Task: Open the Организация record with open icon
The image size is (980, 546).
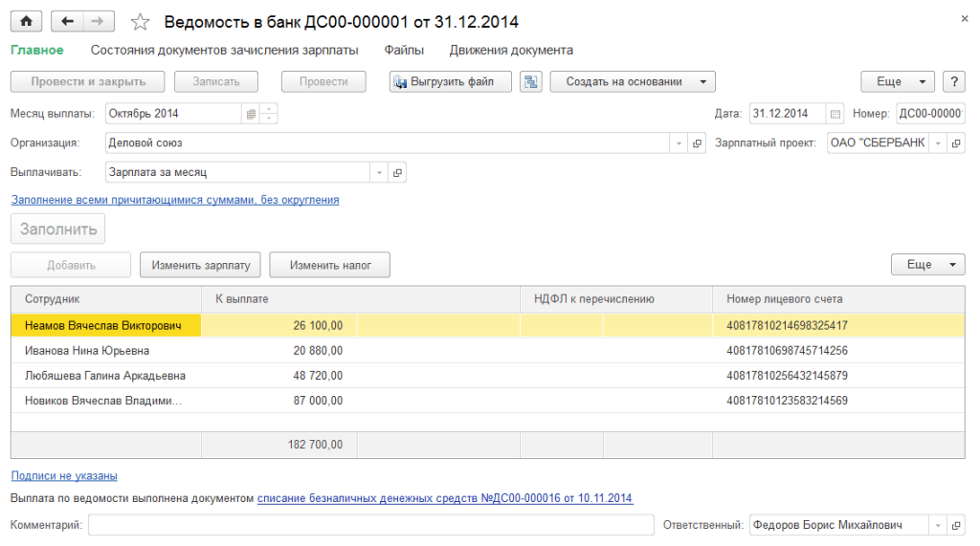Action: click(x=698, y=143)
